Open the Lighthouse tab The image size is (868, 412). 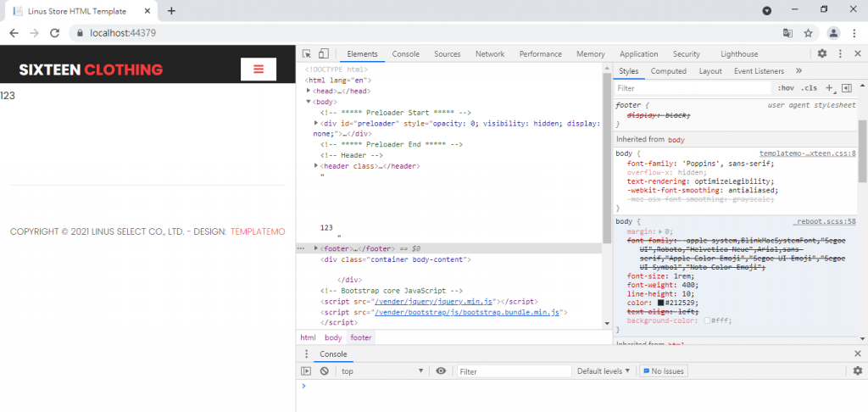click(739, 53)
